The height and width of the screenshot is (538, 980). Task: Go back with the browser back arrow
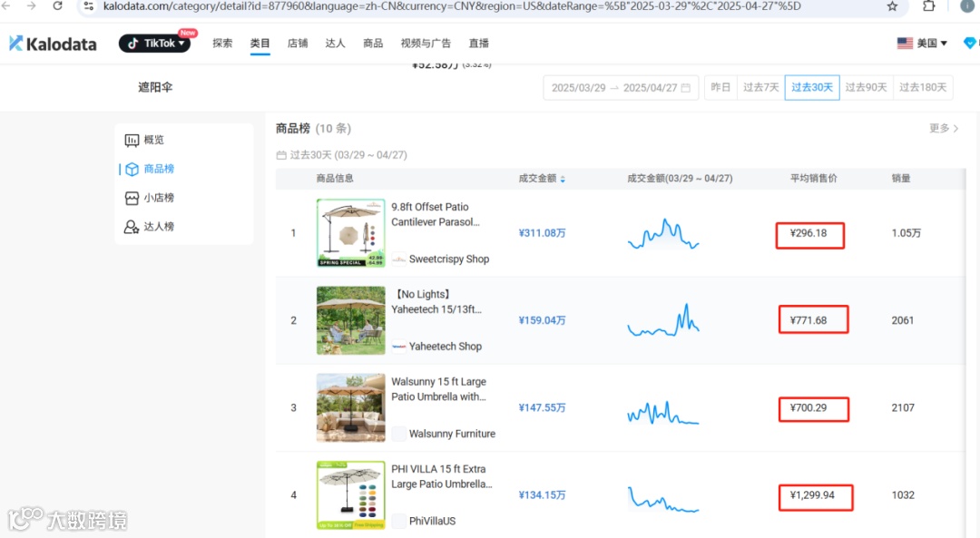coord(6,6)
